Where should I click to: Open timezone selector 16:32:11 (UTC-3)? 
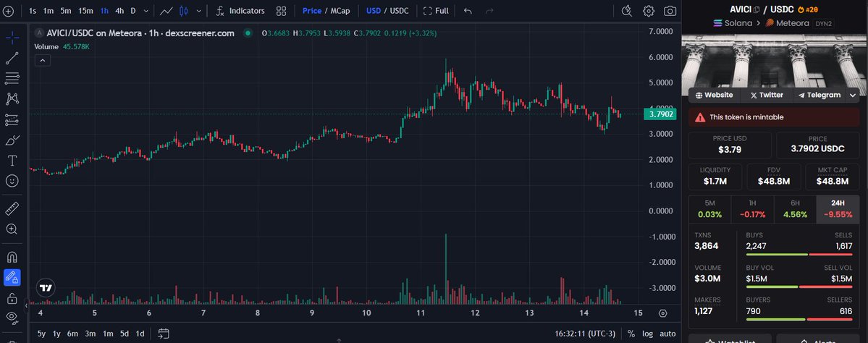[x=585, y=334]
